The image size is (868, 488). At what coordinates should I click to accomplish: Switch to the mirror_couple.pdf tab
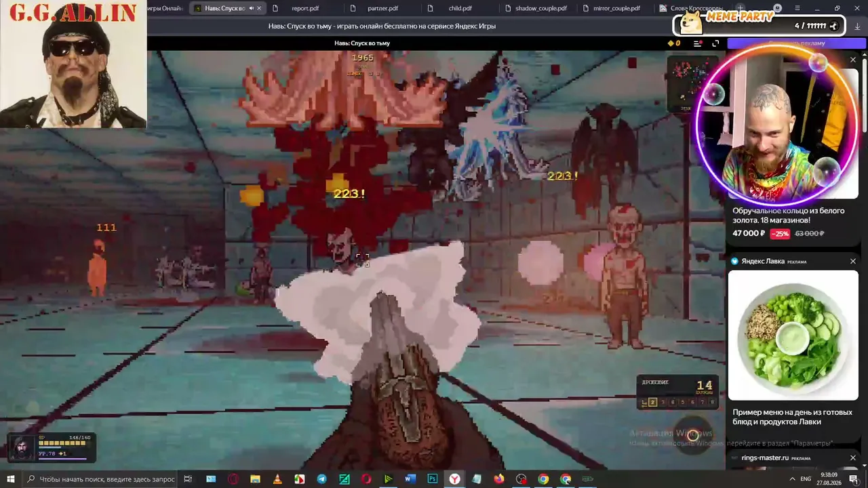[615, 8]
